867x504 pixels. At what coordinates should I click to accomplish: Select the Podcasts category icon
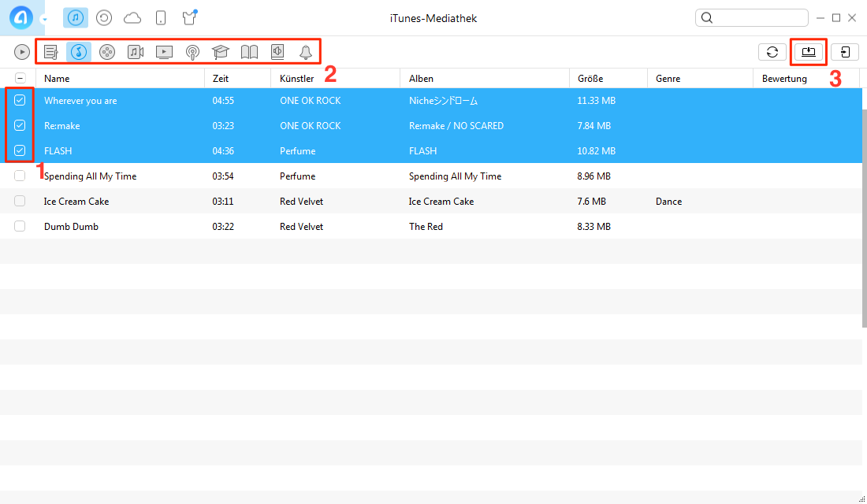[192, 53]
